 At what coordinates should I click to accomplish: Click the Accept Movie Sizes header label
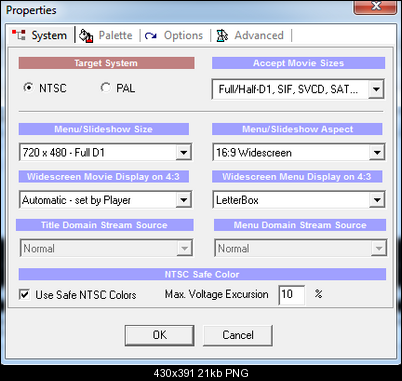tap(298, 63)
